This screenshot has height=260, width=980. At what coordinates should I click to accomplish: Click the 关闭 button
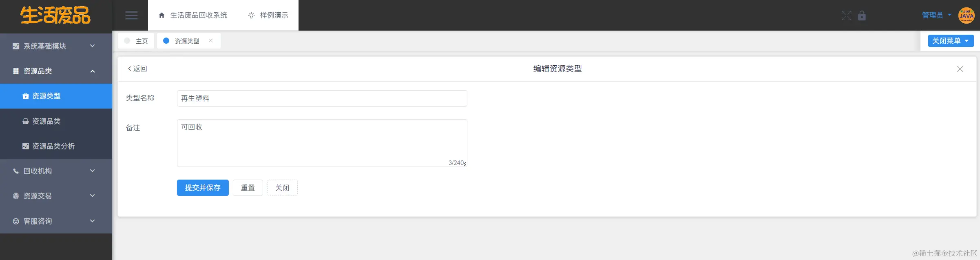point(282,188)
